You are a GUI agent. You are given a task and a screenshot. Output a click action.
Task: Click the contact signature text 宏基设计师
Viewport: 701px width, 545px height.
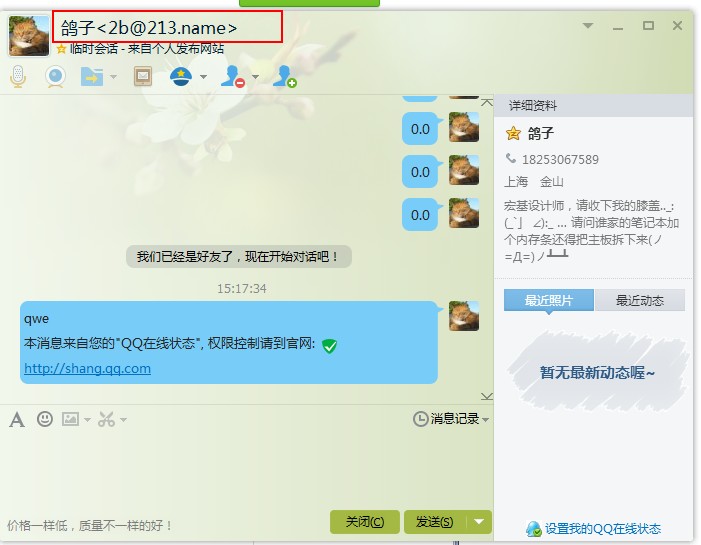tap(591, 231)
